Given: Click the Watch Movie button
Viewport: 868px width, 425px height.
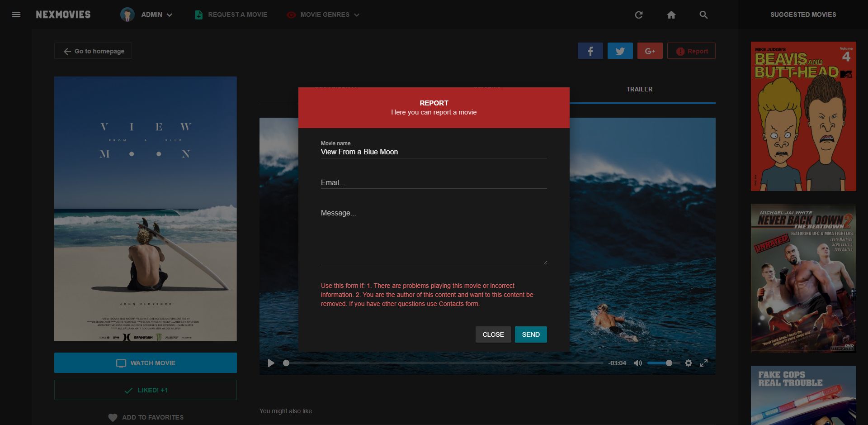Looking at the screenshot, I should click(x=146, y=363).
